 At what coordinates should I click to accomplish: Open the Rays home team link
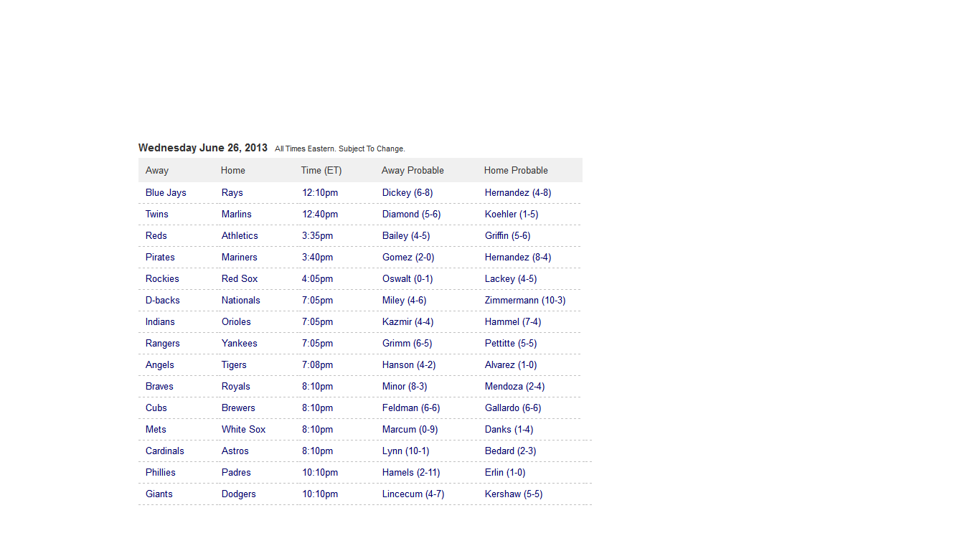tap(232, 192)
